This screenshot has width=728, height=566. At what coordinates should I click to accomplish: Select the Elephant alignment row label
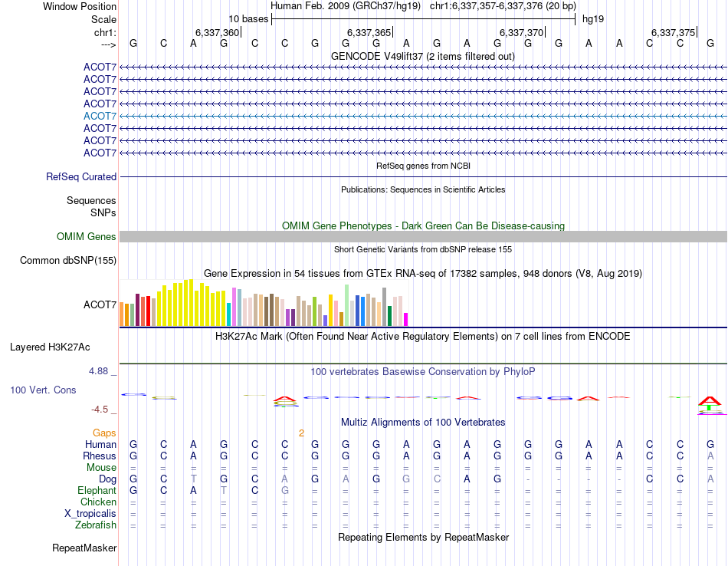click(97, 490)
